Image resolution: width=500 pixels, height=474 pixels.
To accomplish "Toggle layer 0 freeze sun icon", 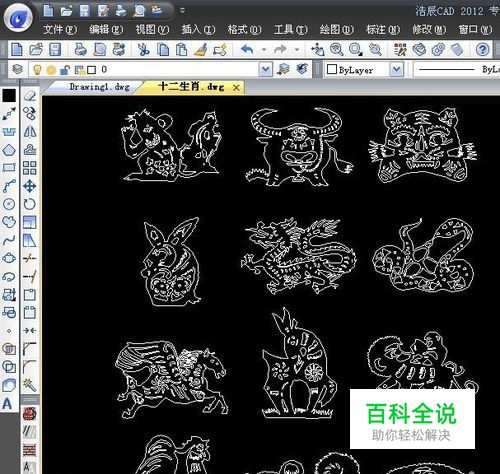I will 51,70.
